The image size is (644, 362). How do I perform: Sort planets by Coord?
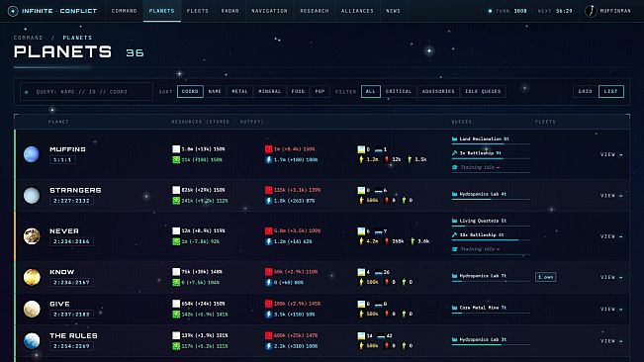[x=190, y=92]
